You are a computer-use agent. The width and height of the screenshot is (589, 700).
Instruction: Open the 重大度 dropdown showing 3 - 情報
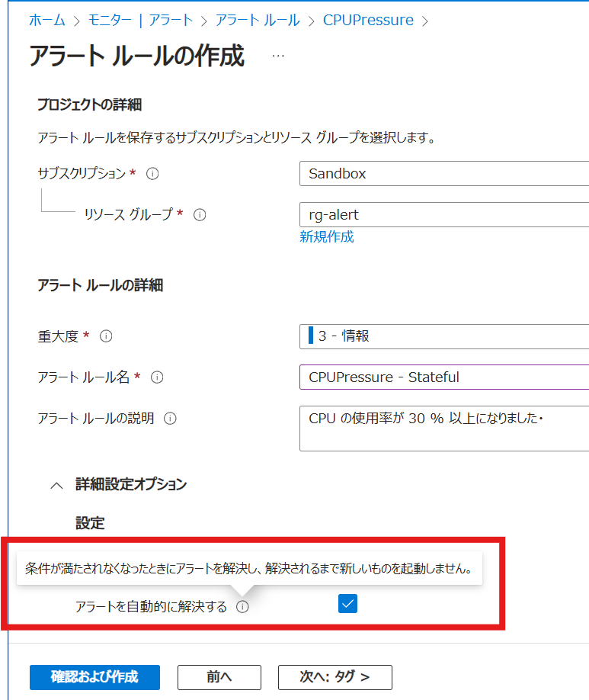443,336
